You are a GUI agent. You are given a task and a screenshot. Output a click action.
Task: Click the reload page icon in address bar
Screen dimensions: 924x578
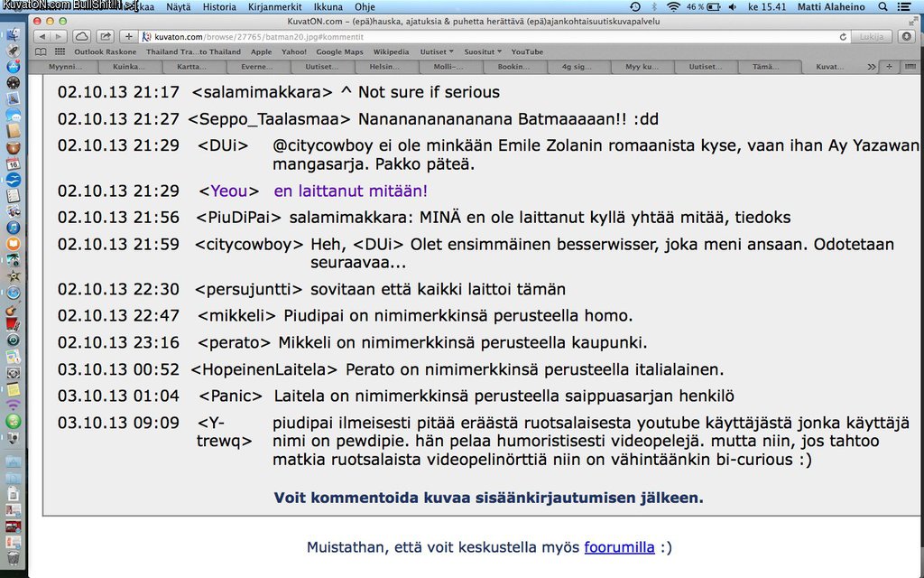(x=843, y=37)
